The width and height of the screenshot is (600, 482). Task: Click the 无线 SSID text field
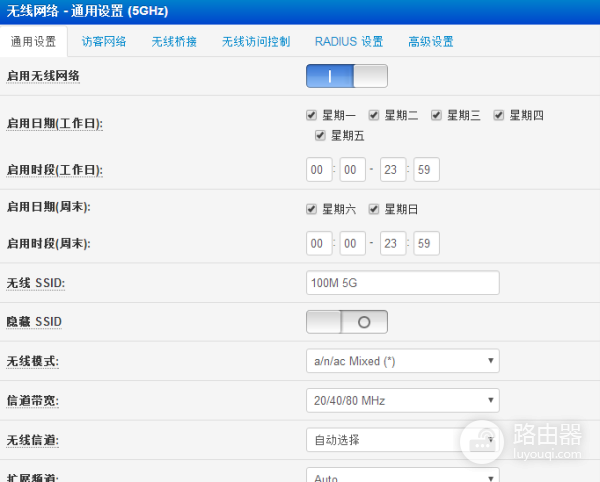[x=402, y=283]
